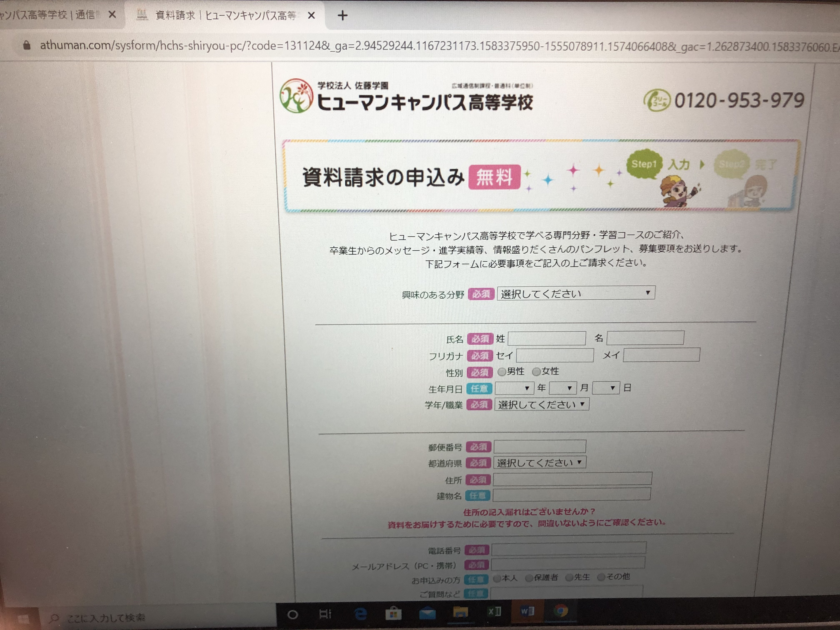
Task: Click the セイ furigana field
Action: pyautogui.click(x=555, y=355)
